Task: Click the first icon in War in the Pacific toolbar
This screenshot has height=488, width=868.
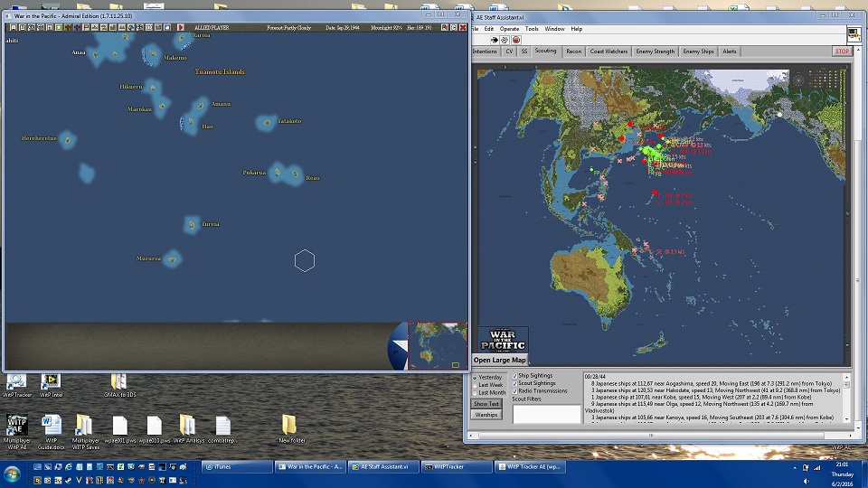Action: [14, 27]
